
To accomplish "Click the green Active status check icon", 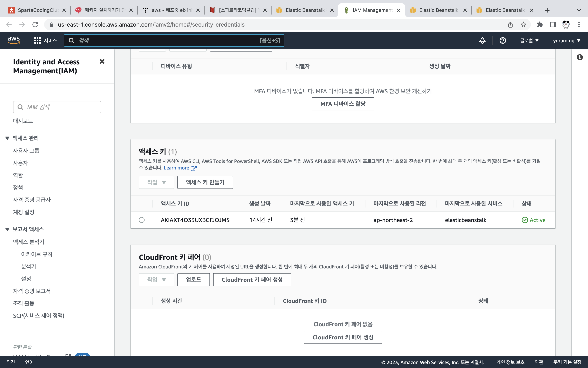I will 525,220.
